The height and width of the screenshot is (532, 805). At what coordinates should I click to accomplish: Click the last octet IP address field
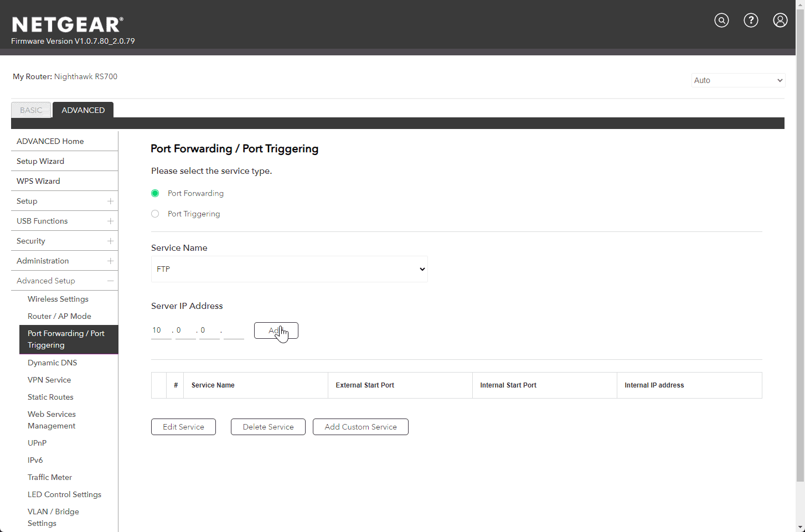[x=234, y=330]
